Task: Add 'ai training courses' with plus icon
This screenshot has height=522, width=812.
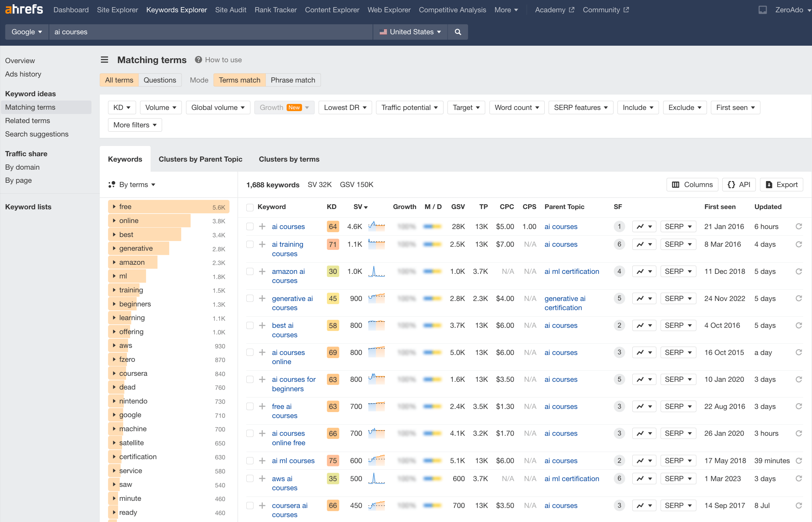Action: tap(262, 244)
